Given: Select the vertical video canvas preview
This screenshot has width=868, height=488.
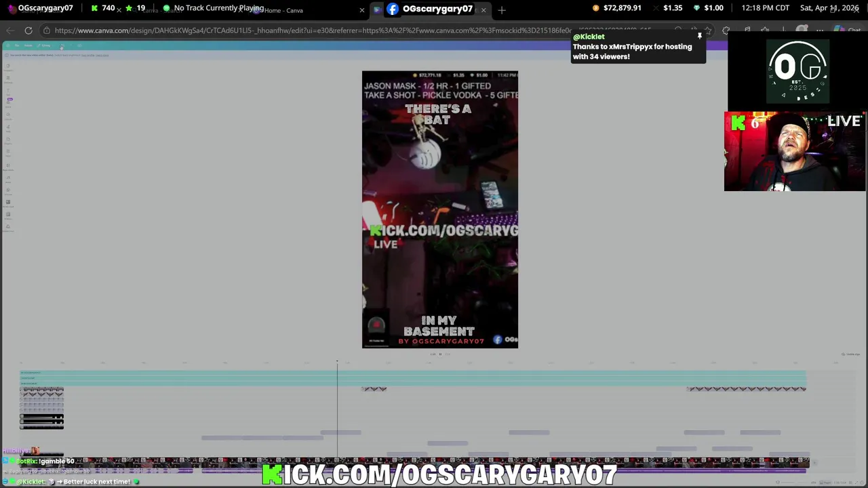Looking at the screenshot, I should point(440,209).
